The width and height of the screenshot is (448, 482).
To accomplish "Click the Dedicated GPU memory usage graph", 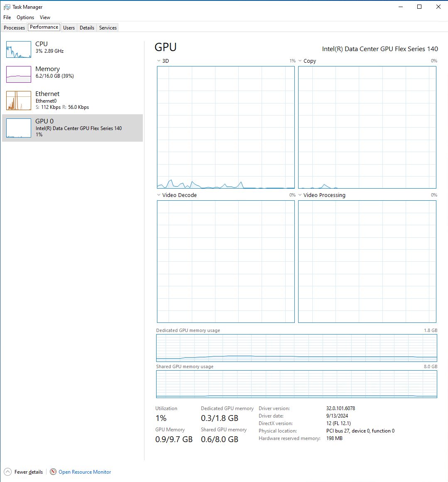I will tap(296, 348).
